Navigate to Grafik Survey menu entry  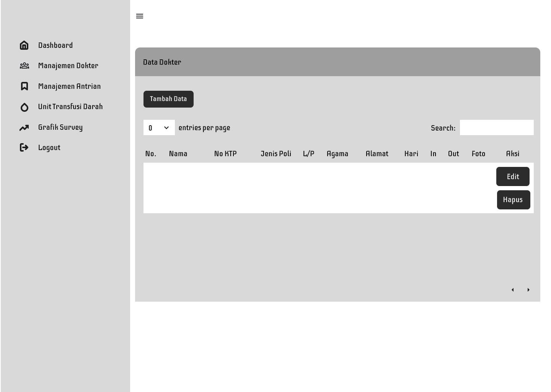(x=60, y=127)
